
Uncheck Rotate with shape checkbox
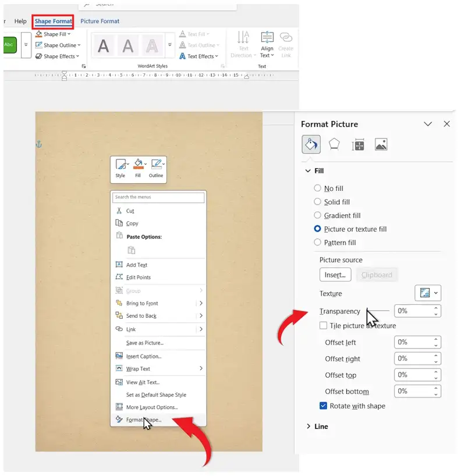[324, 406]
